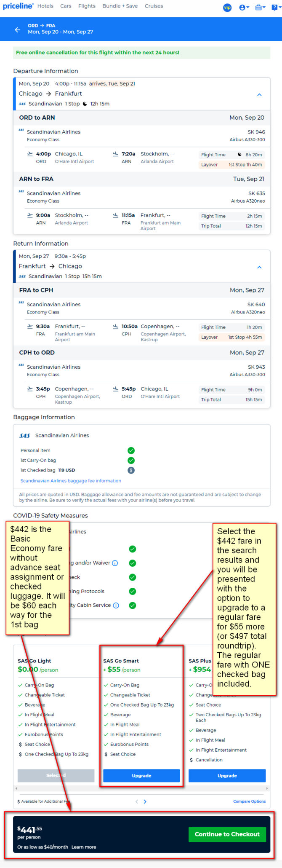Click the Learn more monthly payment link

point(84,847)
